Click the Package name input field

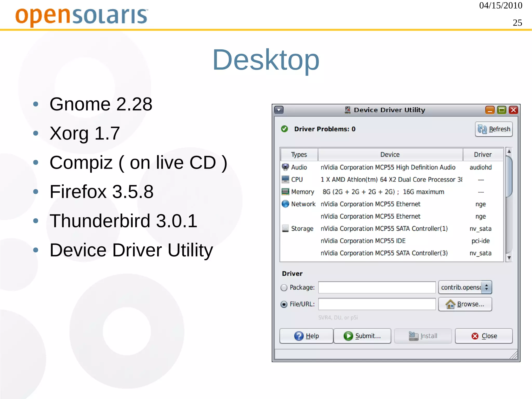377,287
